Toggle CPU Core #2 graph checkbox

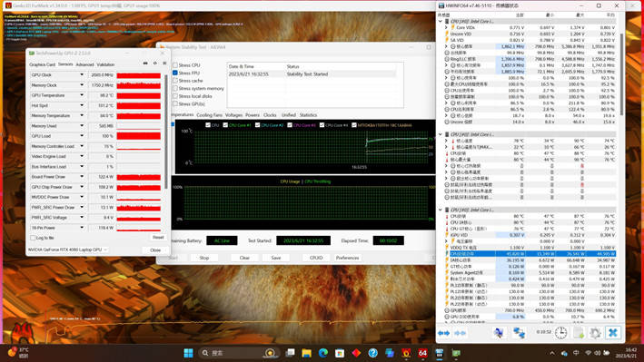[258, 125]
